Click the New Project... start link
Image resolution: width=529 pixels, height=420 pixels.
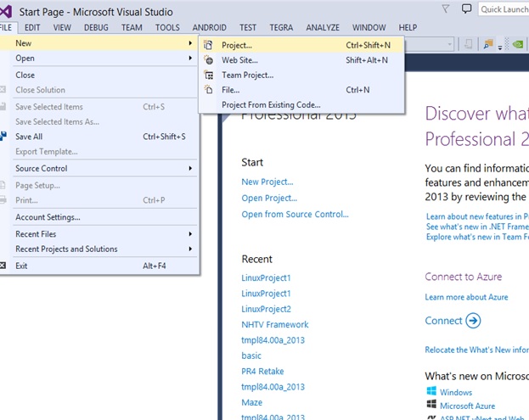267,182
